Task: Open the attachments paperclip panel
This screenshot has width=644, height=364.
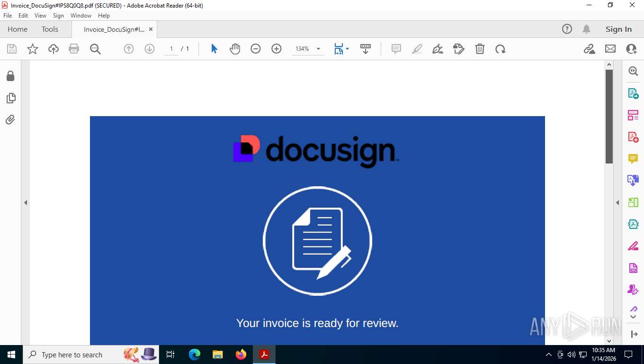Action: pyautogui.click(x=10, y=120)
